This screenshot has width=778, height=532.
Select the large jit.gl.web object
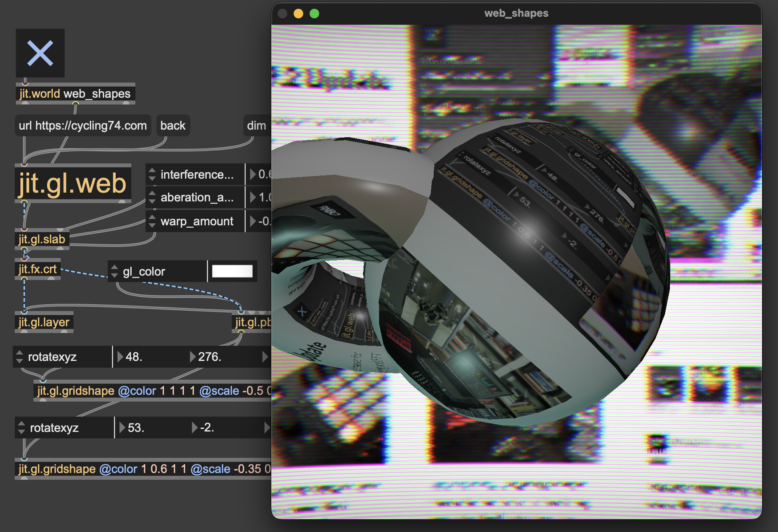(x=73, y=183)
